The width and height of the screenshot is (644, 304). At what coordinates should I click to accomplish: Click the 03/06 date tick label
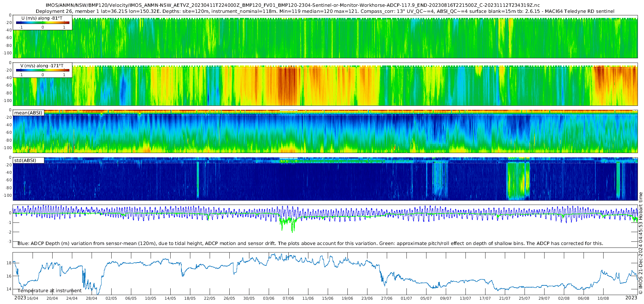(269, 298)
